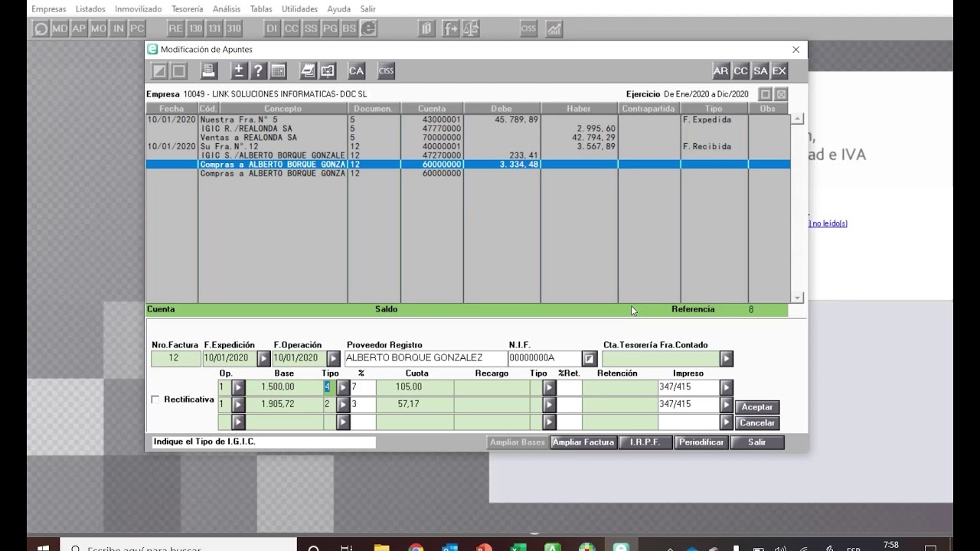Click the I.R.P.F. button

[x=645, y=442]
